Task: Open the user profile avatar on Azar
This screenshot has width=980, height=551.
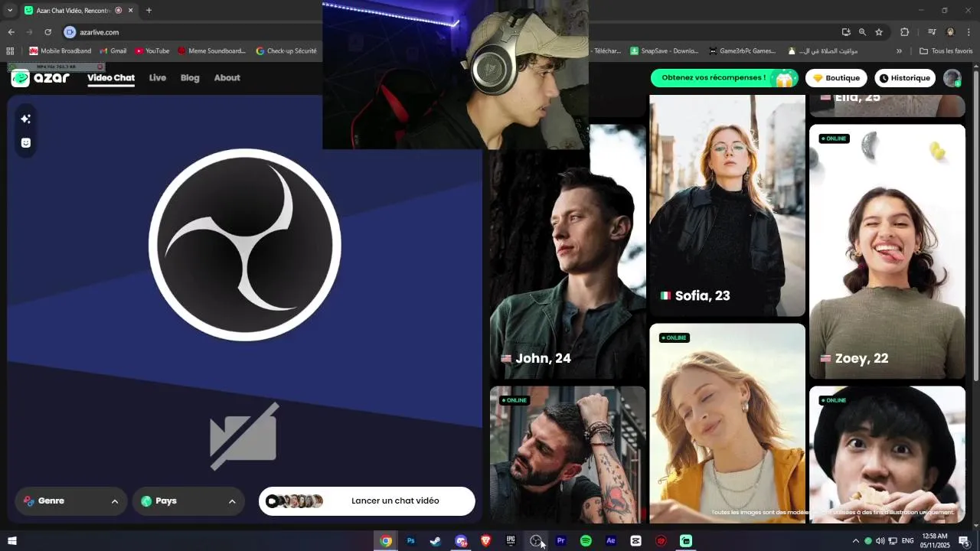Action: [x=952, y=78]
